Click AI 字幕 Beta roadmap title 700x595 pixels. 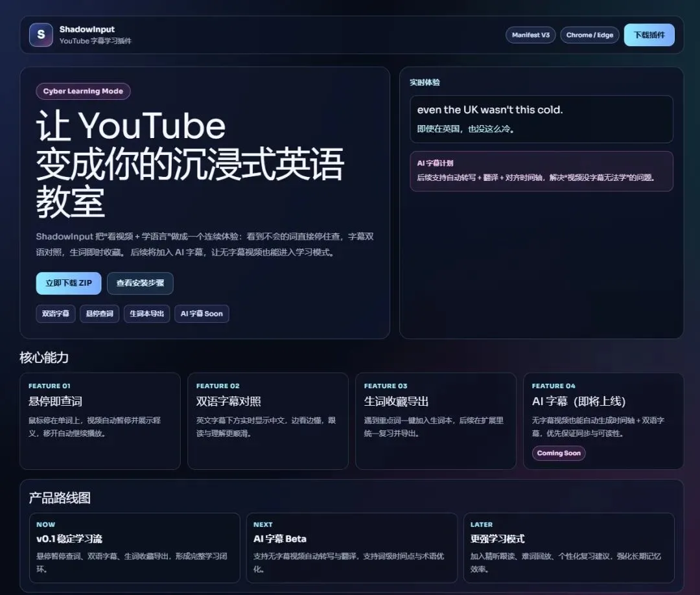point(280,539)
